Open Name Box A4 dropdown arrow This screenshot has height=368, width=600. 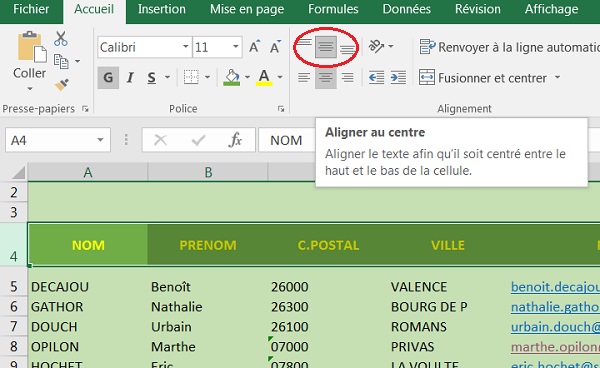[100, 140]
